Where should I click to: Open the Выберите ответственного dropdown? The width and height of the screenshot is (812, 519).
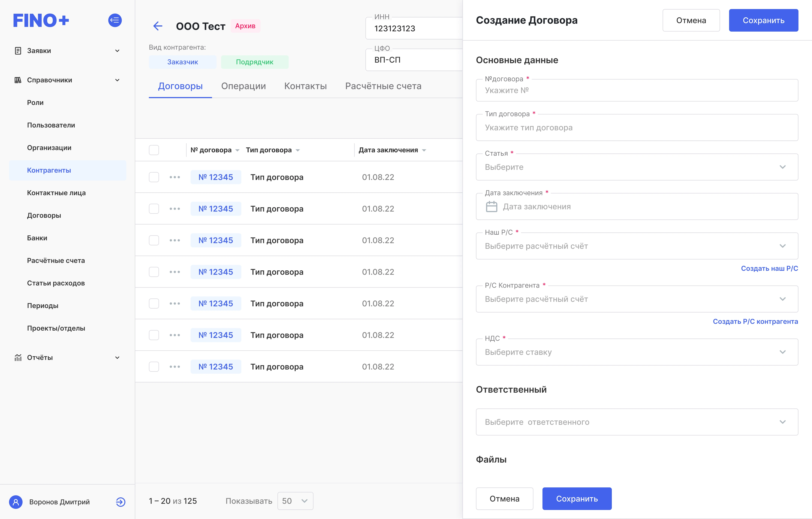pyautogui.click(x=637, y=422)
